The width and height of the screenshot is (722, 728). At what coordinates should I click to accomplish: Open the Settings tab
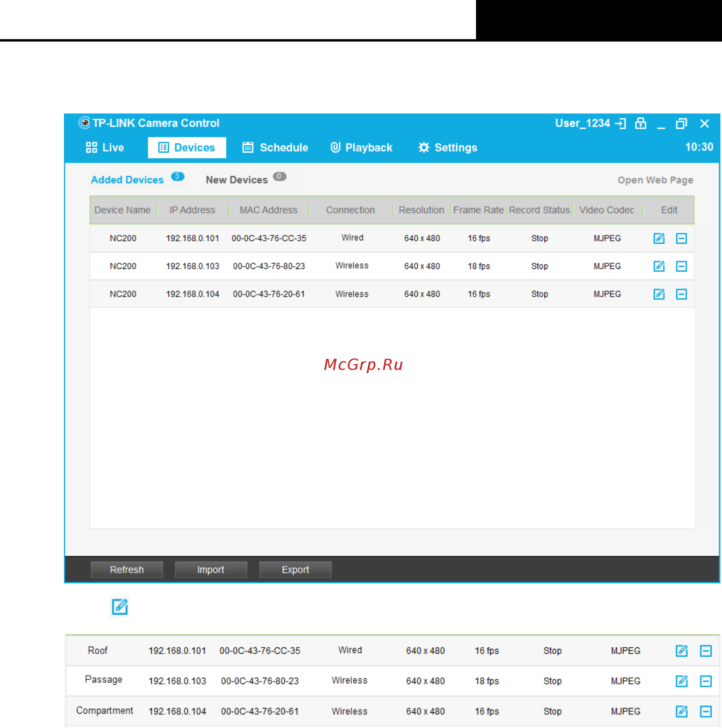448,147
